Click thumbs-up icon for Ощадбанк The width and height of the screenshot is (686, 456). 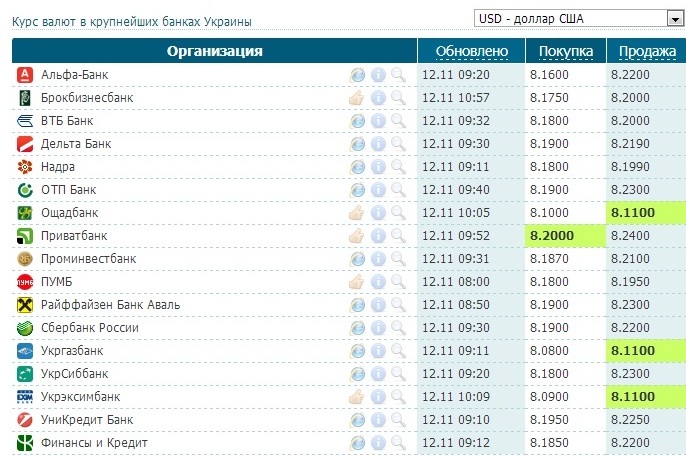[x=357, y=213]
